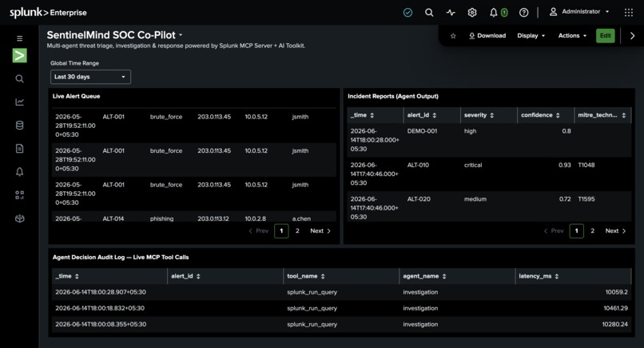Click the DEMO-001 alert cell

pyautogui.click(x=422, y=131)
